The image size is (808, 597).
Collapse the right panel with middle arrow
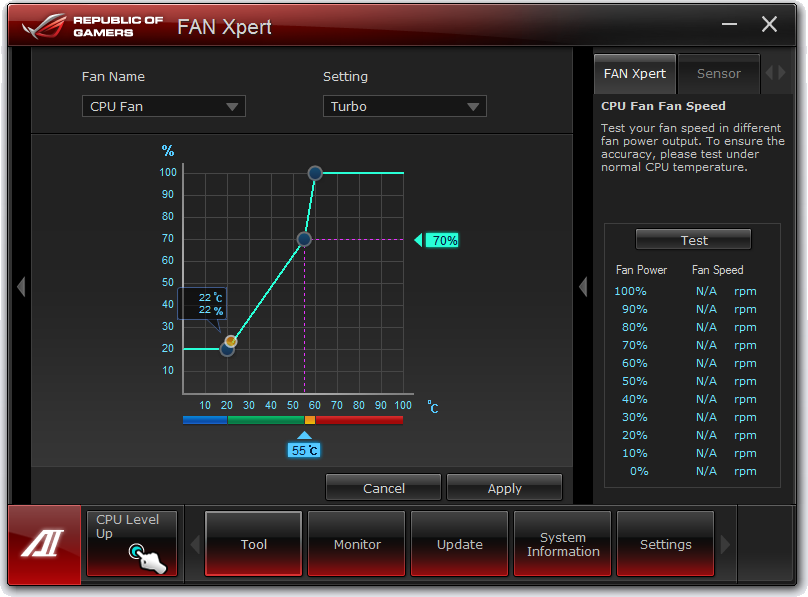pos(583,286)
